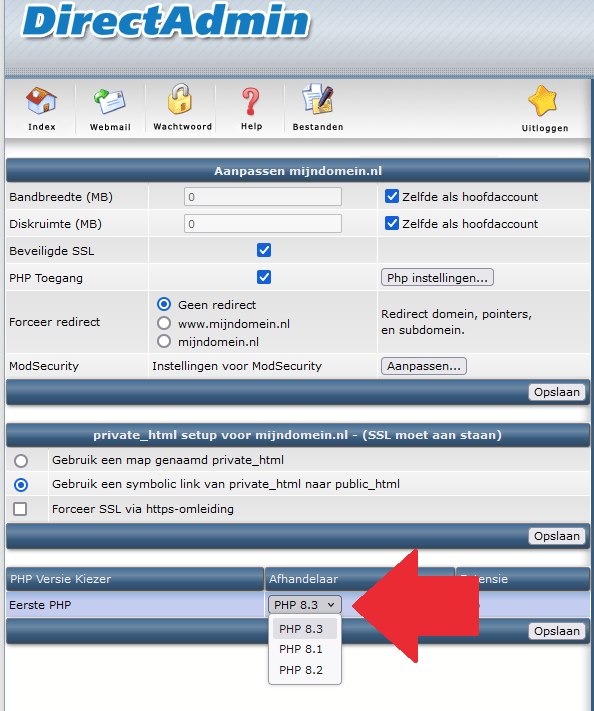Click Opslaan under Aanpassen mijndomein.nl
Image resolution: width=594 pixels, height=711 pixels.
coord(557,392)
